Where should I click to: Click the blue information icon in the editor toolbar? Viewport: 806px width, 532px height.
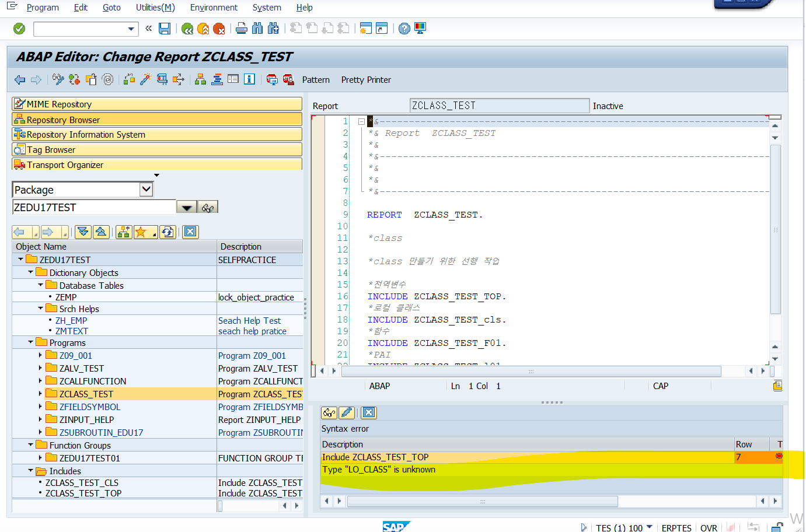coord(249,79)
